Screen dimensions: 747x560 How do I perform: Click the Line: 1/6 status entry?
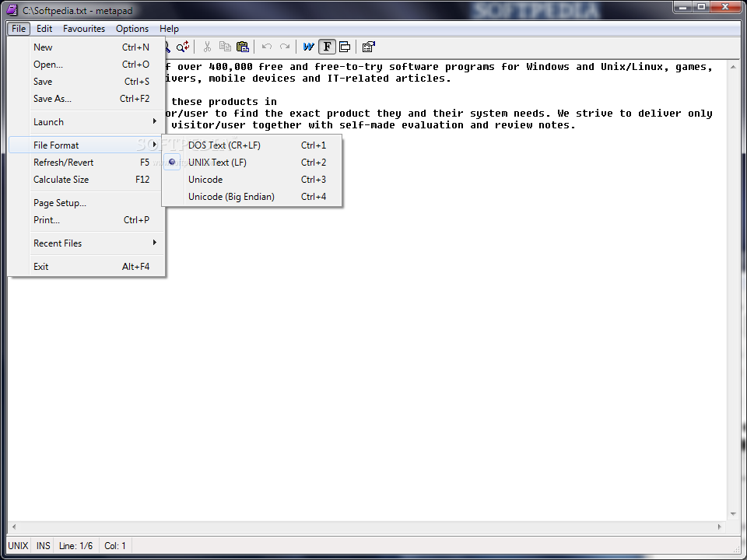click(75, 546)
